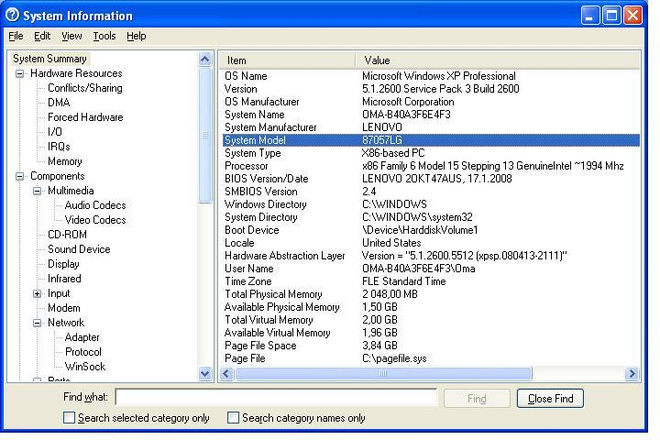Select the Locale row
The image size is (660, 440).
coord(431,243)
